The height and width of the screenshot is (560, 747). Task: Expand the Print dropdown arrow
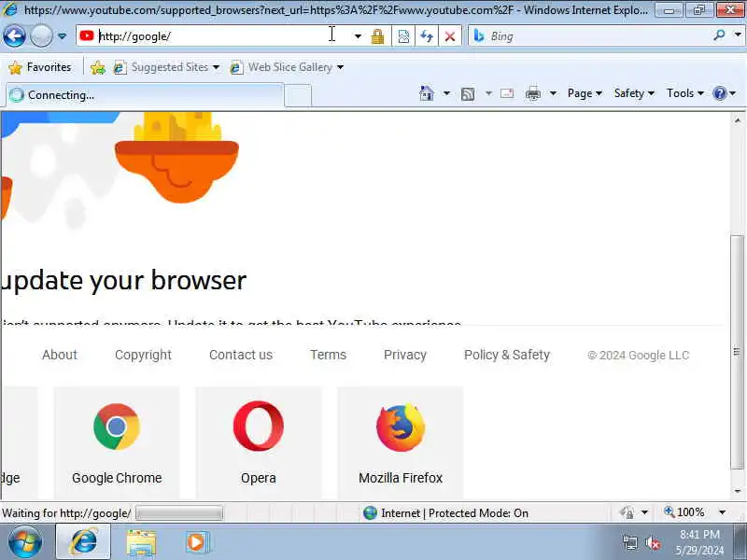click(x=553, y=93)
